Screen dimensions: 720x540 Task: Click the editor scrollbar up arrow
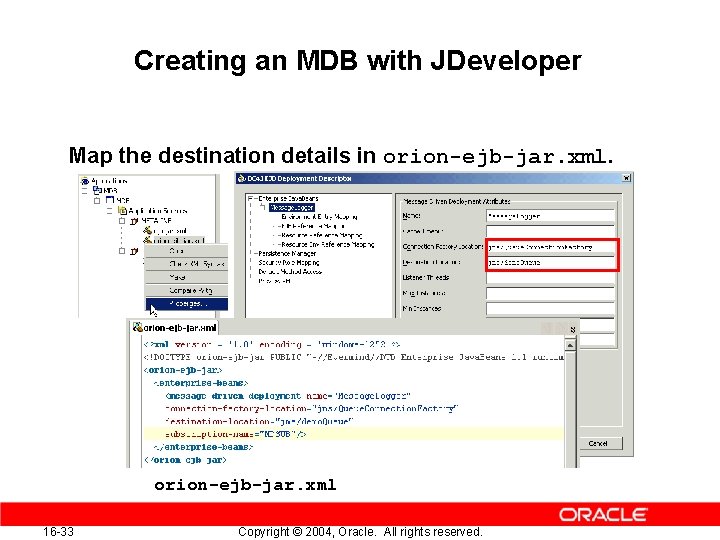click(570, 345)
